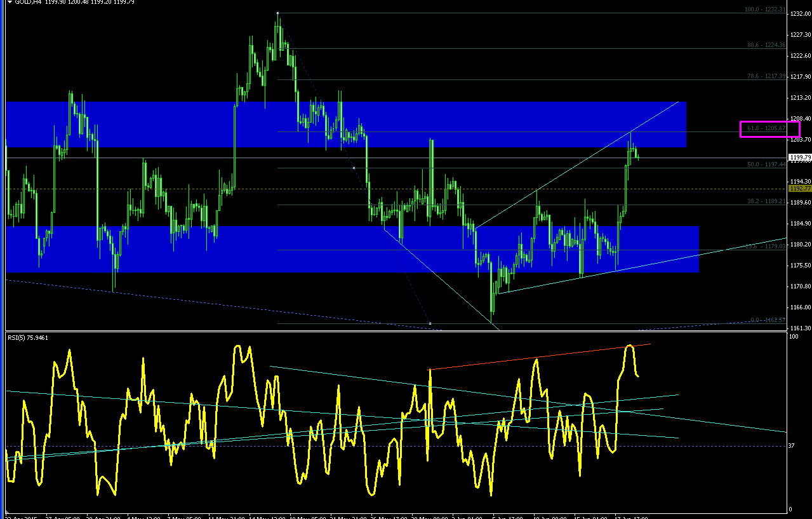Screen dimensions: 812x519
Task: Click the 1161.30 price axis value
Action: 800,328
